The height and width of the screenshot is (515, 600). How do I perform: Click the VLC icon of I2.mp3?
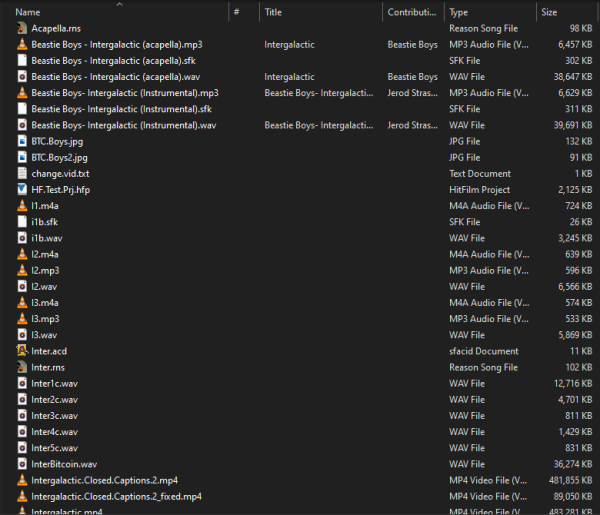22,270
